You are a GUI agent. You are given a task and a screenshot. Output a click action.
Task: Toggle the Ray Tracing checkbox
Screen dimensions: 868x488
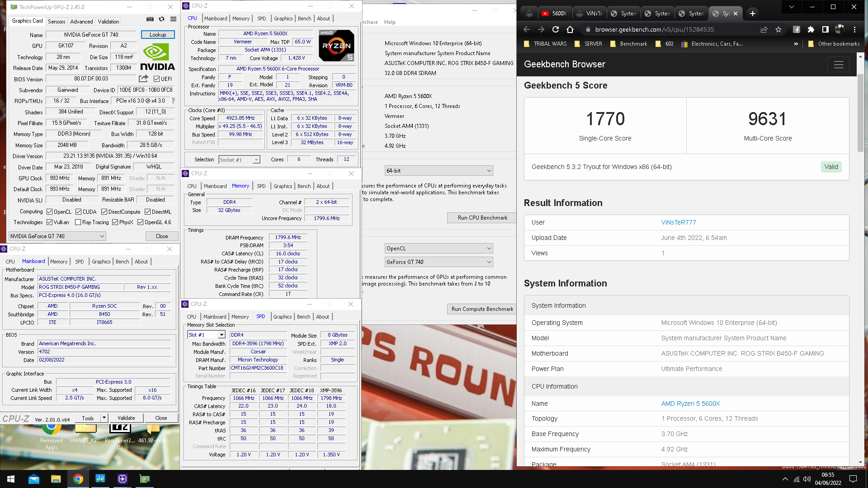coord(78,222)
